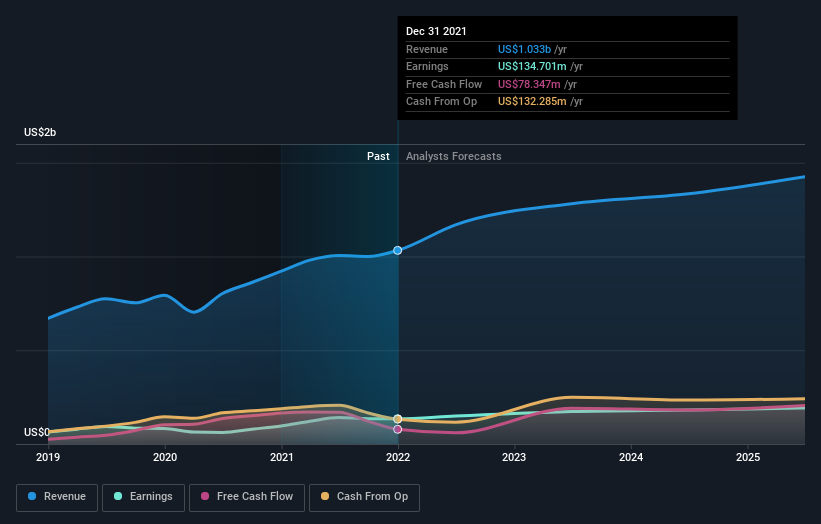Click the Analysts Forecasts label

(453, 157)
